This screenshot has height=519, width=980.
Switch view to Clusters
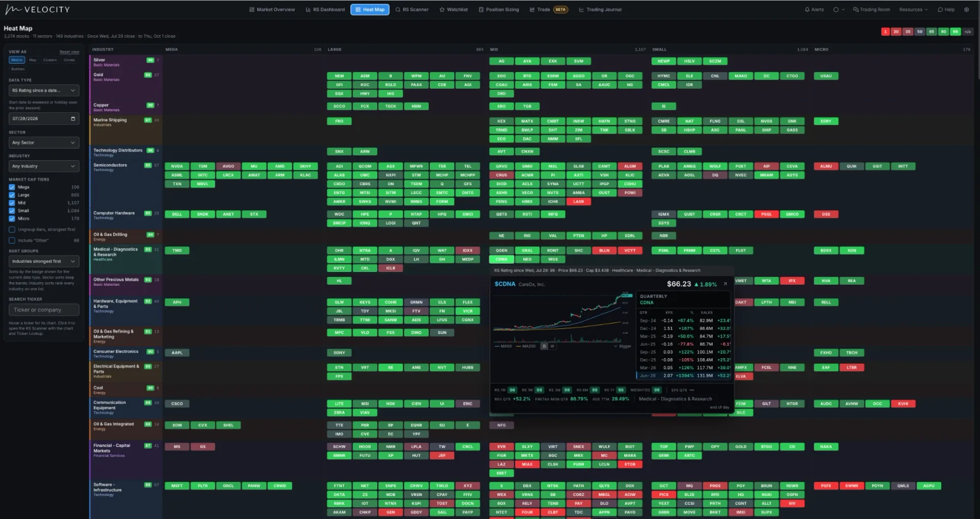coord(50,60)
